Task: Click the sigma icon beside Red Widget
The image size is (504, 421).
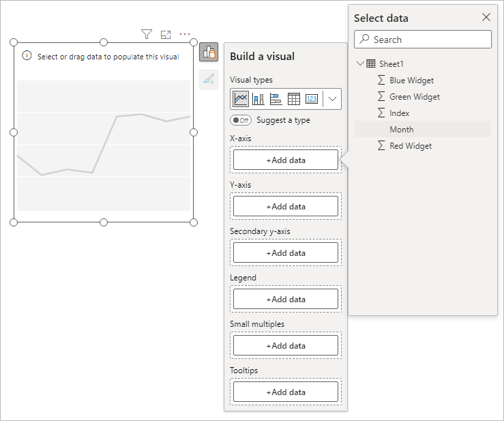Action: 381,146
